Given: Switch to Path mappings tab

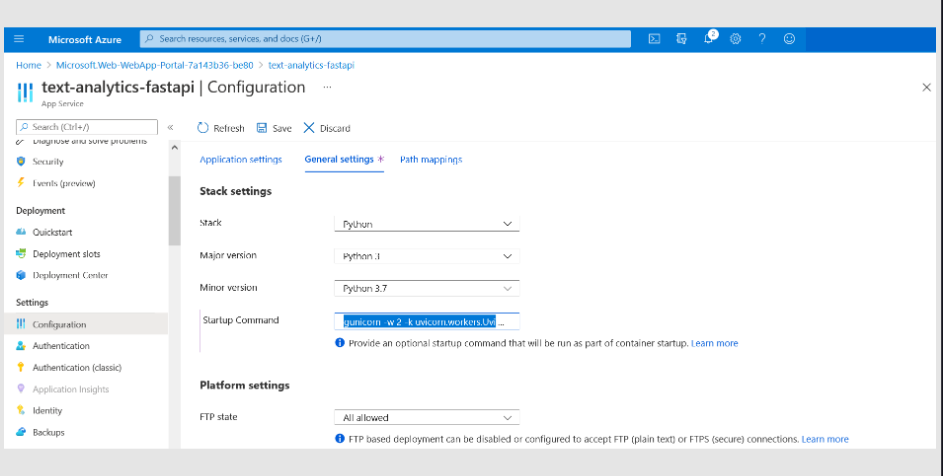Looking at the screenshot, I should coord(431,159).
